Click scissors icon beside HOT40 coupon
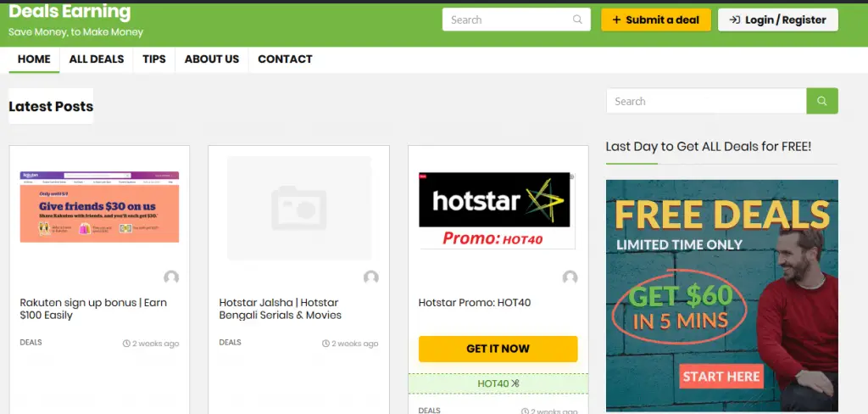 [x=515, y=383]
